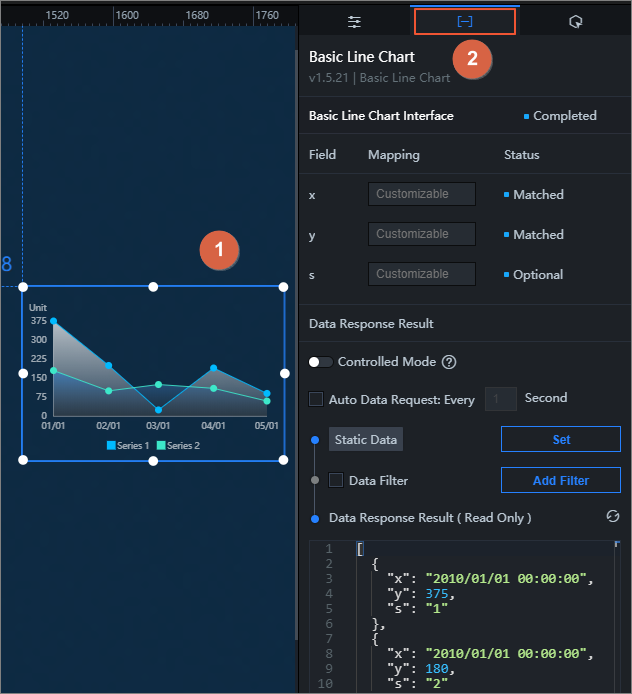Click the x field mapping input
Image resolution: width=632 pixels, height=694 pixels.
click(x=422, y=194)
